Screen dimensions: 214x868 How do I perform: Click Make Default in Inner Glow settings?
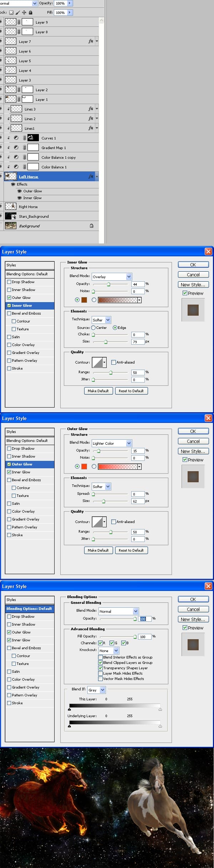[x=98, y=391]
